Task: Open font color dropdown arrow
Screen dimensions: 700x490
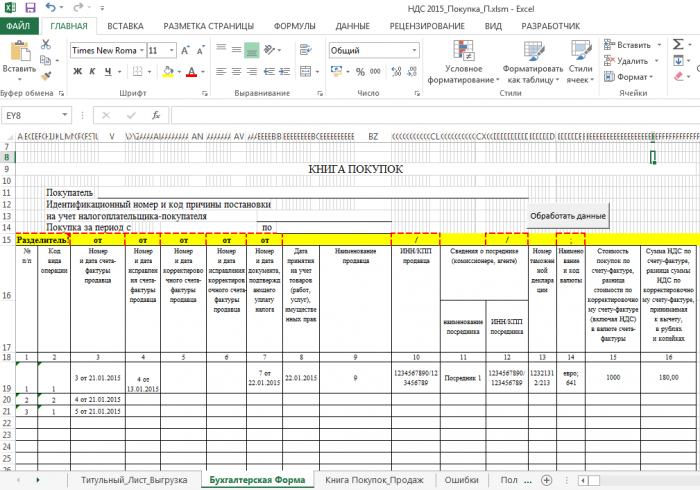Action: tap(203, 71)
